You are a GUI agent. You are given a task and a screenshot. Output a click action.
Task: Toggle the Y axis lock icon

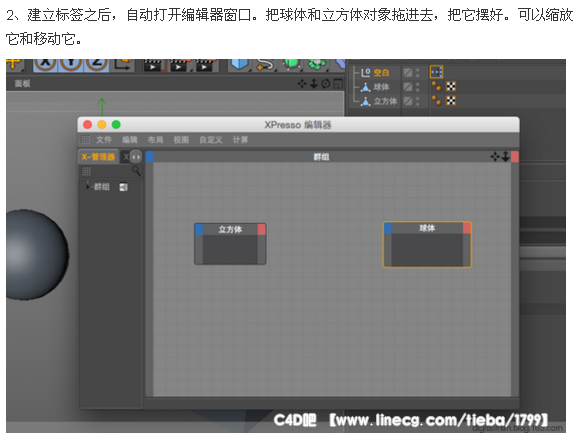[71, 64]
